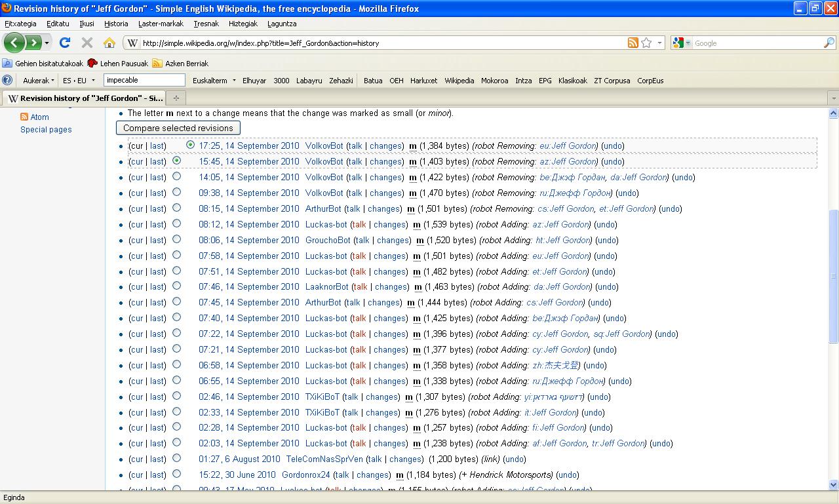Reload the page with the refresh icon
839x504 pixels.
click(x=64, y=43)
